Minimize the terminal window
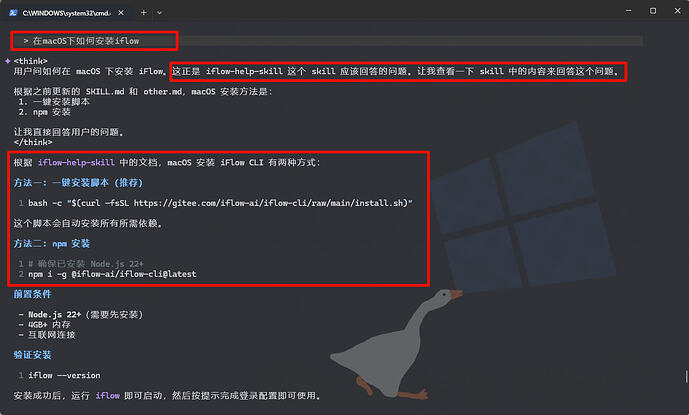Screen dimensions: 689x415 pos(624,11)
